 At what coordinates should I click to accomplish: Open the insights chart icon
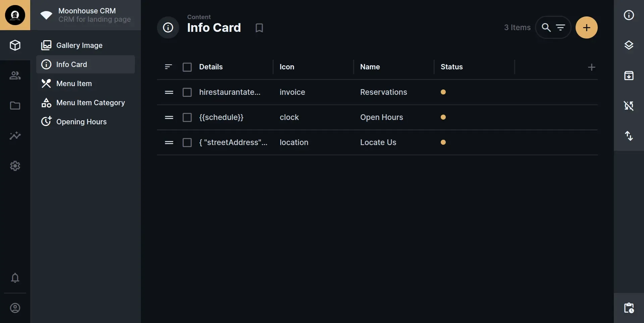point(15,136)
